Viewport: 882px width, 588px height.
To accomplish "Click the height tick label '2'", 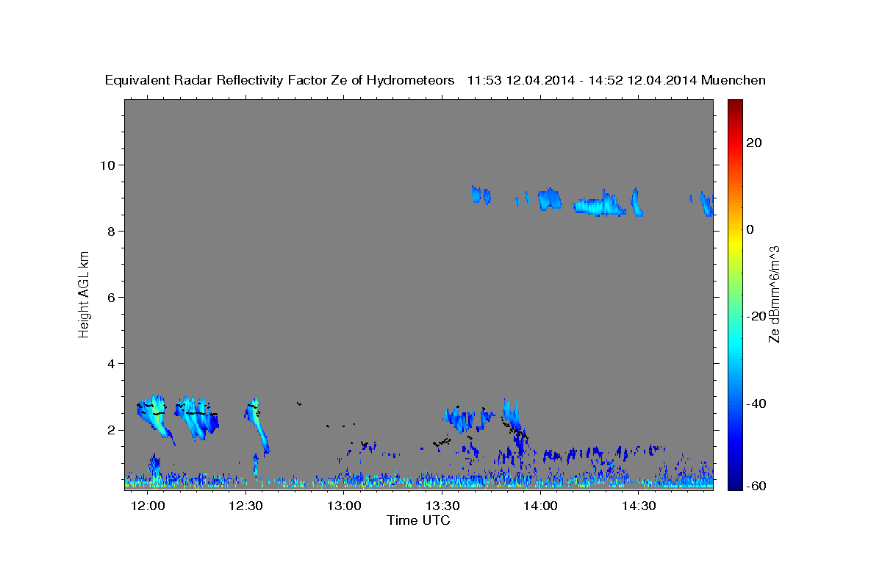I will click(112, 430).
